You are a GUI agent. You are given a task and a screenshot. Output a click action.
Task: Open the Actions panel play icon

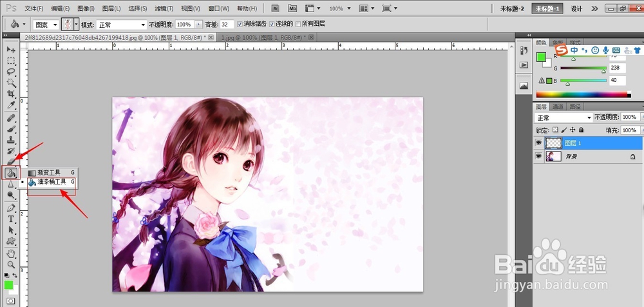(x=524, y=65)
